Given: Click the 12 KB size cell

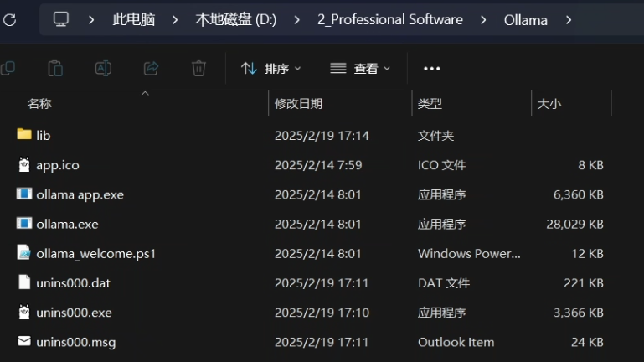Looking at the screenshot, I should click(587, 254).
